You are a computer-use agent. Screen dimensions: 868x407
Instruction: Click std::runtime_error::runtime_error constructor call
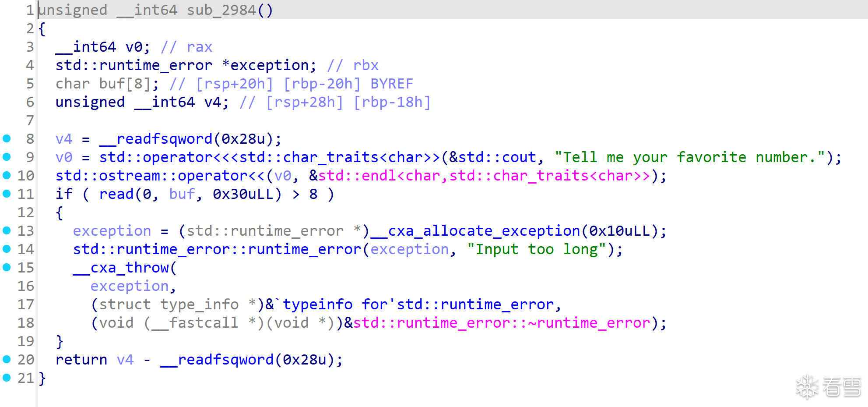pyautogui.click(x=217, y=249)
